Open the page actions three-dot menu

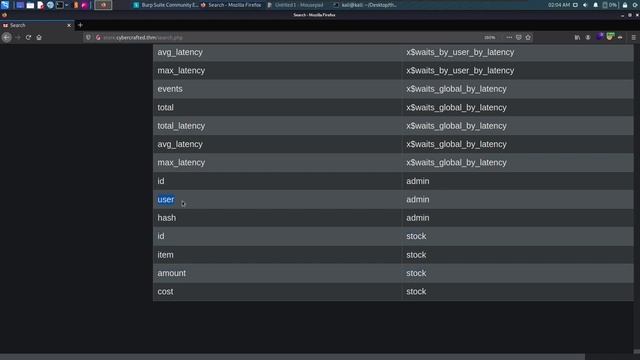pos(509,37)
